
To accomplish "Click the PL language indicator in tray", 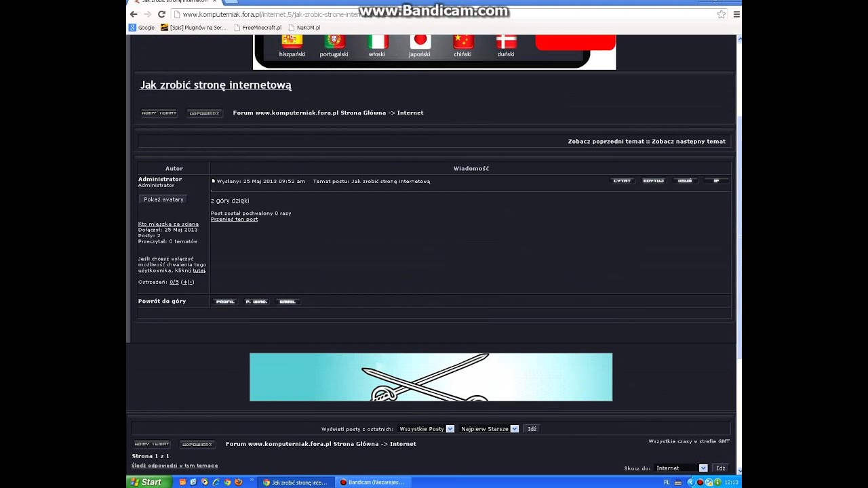I will pyautogui.click(x=667, y=483).
